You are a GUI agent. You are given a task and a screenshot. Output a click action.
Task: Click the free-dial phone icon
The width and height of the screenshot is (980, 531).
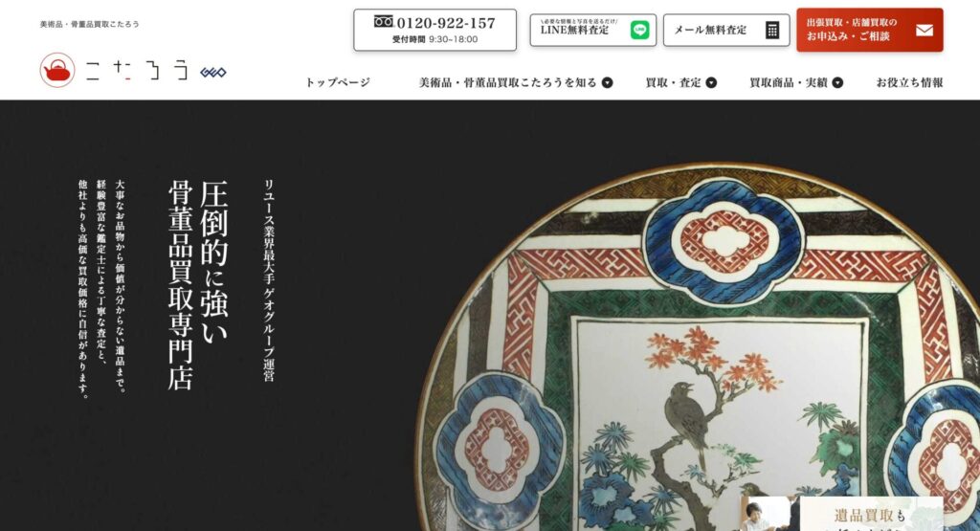tap(384, 22)
